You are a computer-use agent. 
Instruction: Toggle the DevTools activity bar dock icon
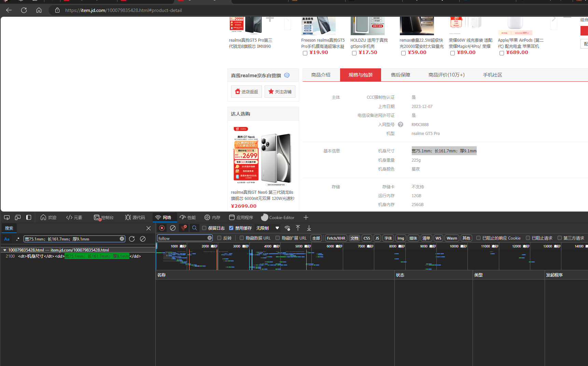29,217
